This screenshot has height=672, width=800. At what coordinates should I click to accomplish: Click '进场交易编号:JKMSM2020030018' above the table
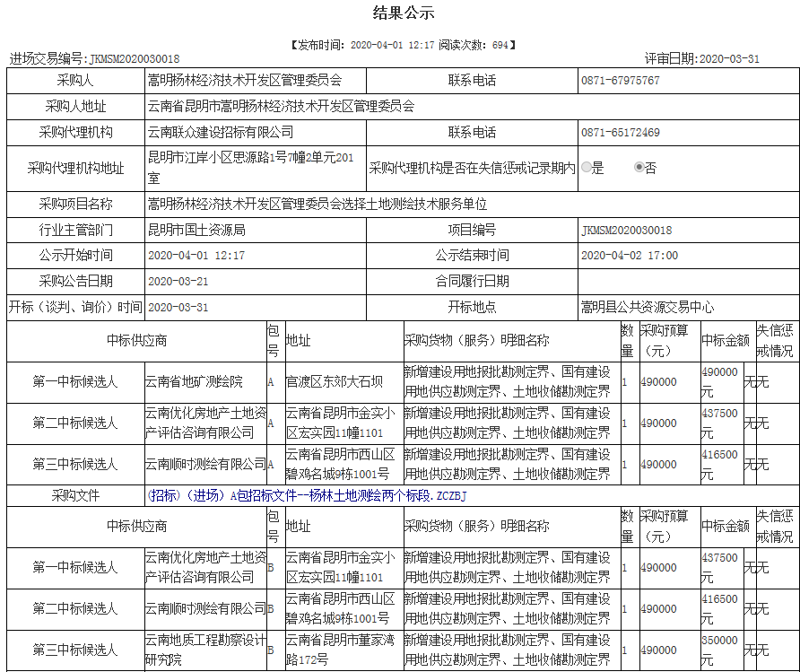(x=94, y=58)
